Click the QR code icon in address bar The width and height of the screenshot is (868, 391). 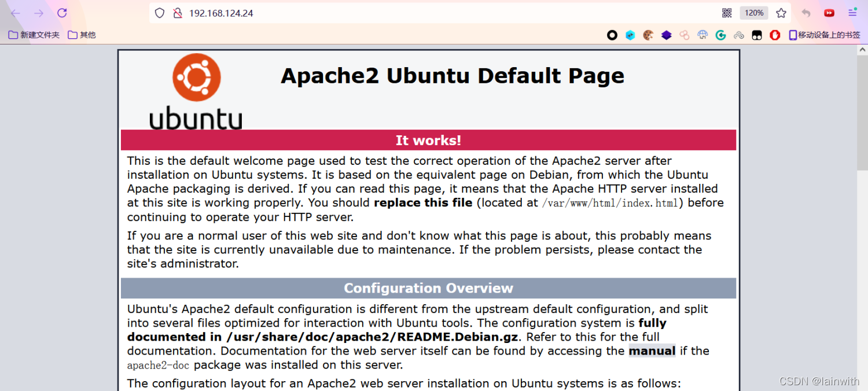tap(727, 13)
